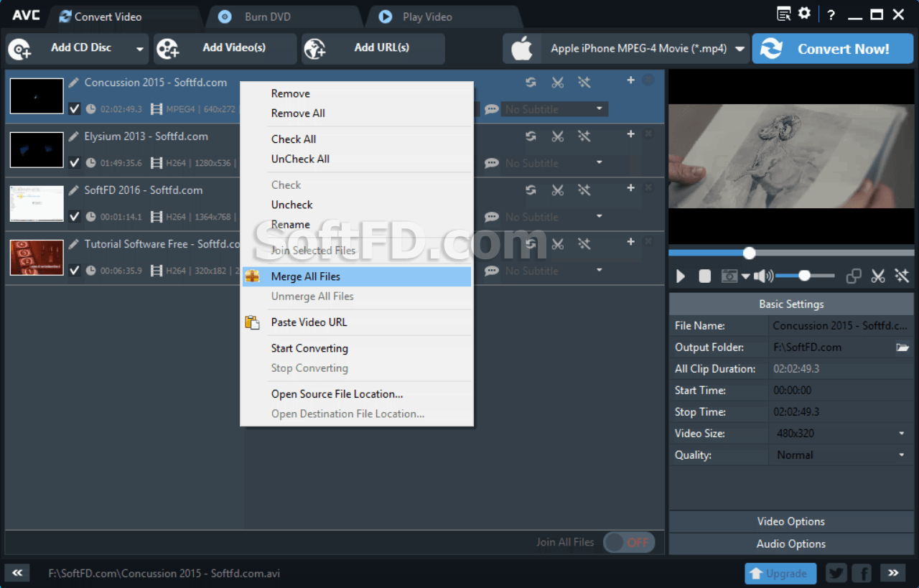Open the settings gear in the title bar
The height and width of the screenshot is (588, 919).
coord(804,14)
